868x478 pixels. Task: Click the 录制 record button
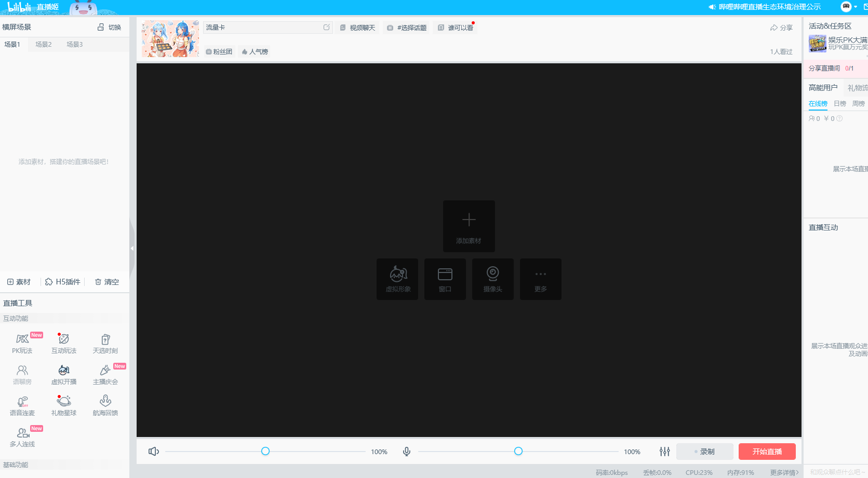tap(705, 452)
